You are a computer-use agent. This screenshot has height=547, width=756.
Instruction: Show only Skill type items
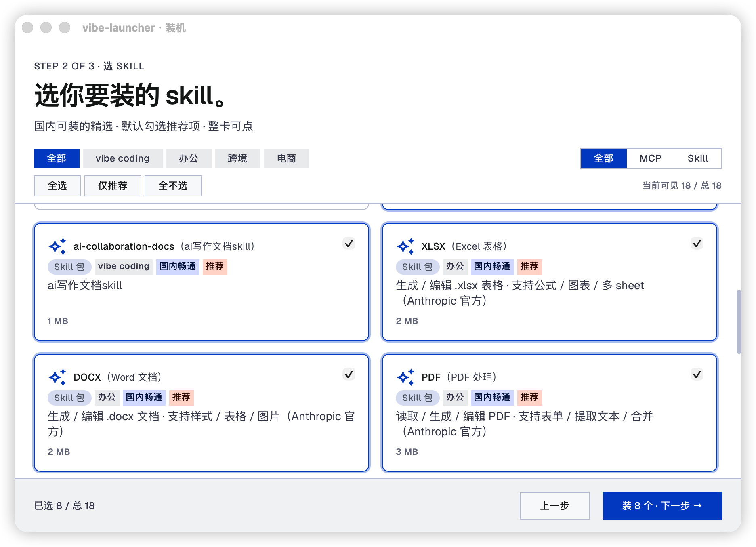(698, 158)
